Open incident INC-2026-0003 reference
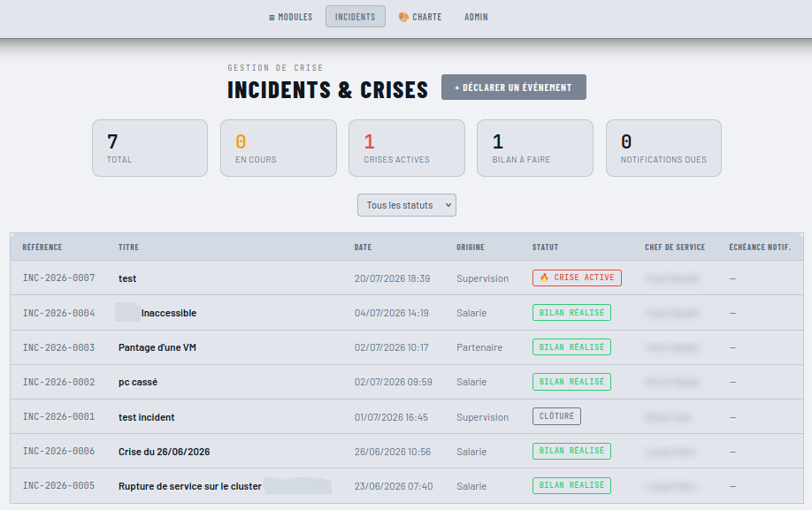 (58, 347)
